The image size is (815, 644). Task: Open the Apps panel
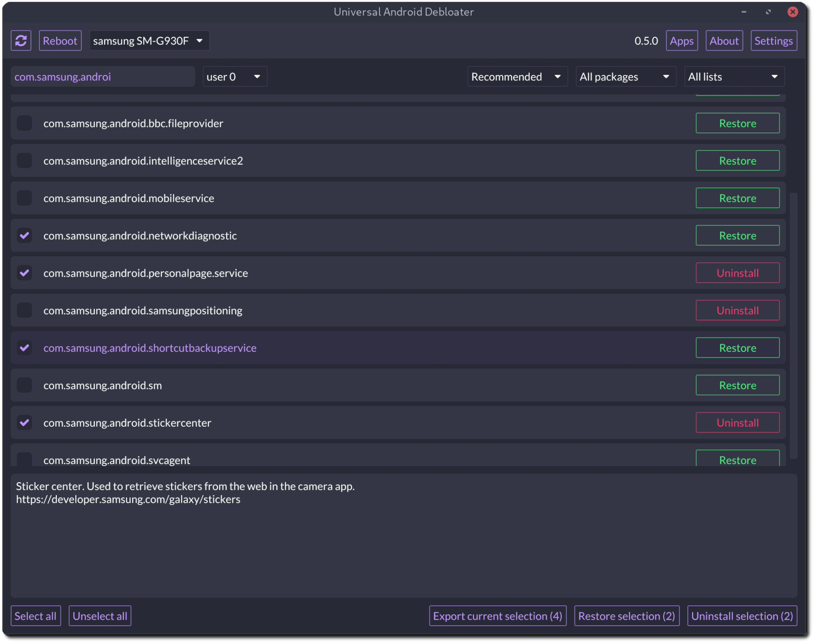[681, 40]
